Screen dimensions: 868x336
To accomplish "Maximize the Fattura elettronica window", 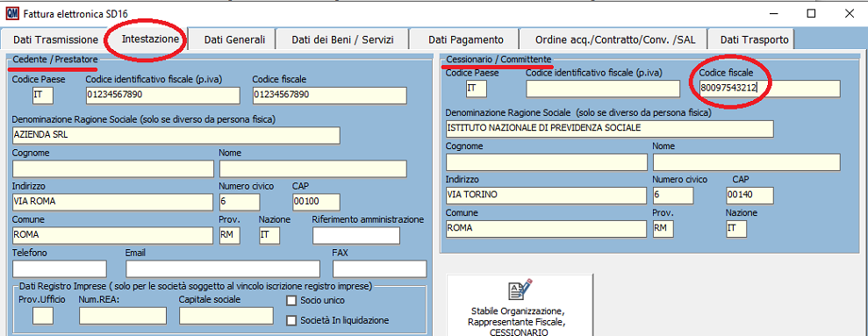I will coord(811,14).
